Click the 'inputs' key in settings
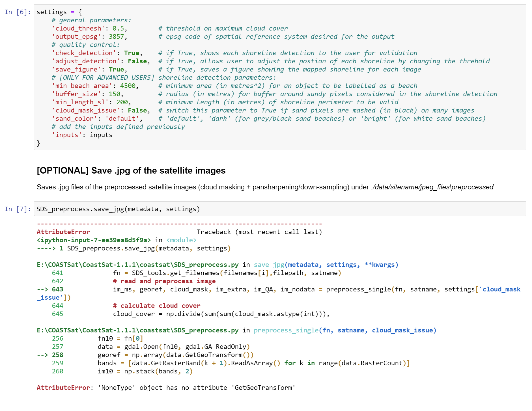The height and width of the screenshot is (411, 532). [x=67, y=135]
